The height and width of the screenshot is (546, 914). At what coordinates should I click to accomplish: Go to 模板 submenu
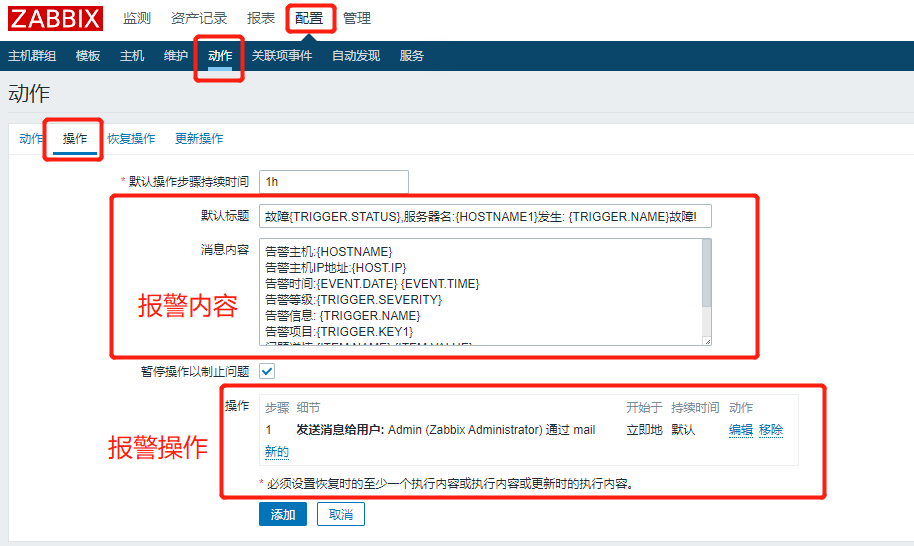coord(88,56)
